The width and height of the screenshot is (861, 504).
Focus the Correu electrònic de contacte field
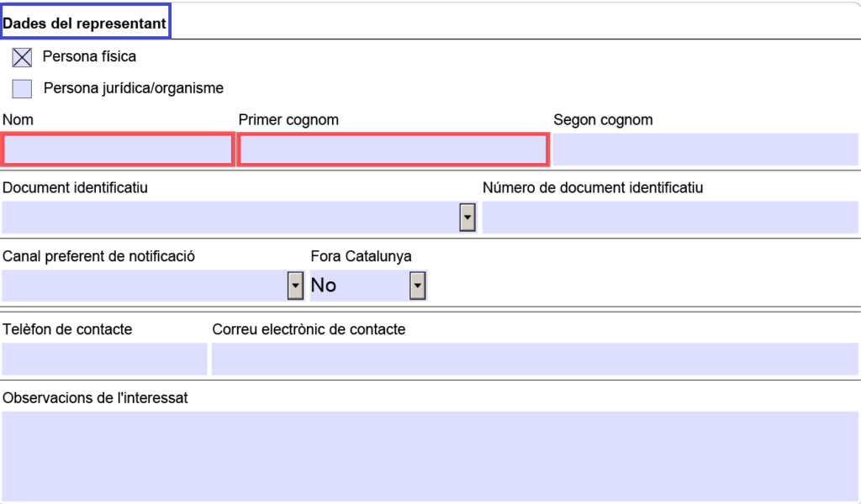tap(535, 359)
